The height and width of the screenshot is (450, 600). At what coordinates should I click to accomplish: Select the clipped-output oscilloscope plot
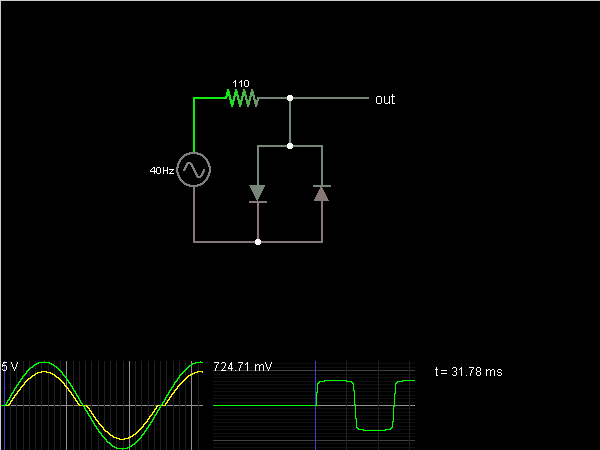click(x=314, y=405)
